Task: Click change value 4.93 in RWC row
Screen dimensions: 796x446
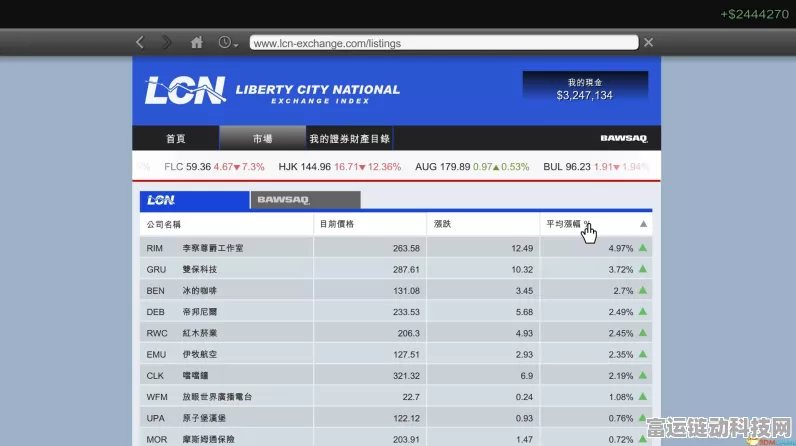Action: pyautogui.click(x=524, y=334)
